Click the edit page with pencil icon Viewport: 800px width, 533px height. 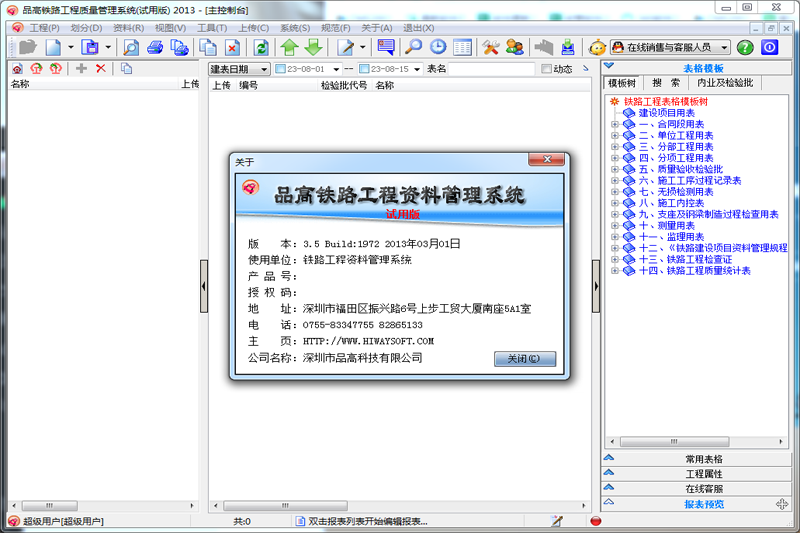click(x=345, y=47)
